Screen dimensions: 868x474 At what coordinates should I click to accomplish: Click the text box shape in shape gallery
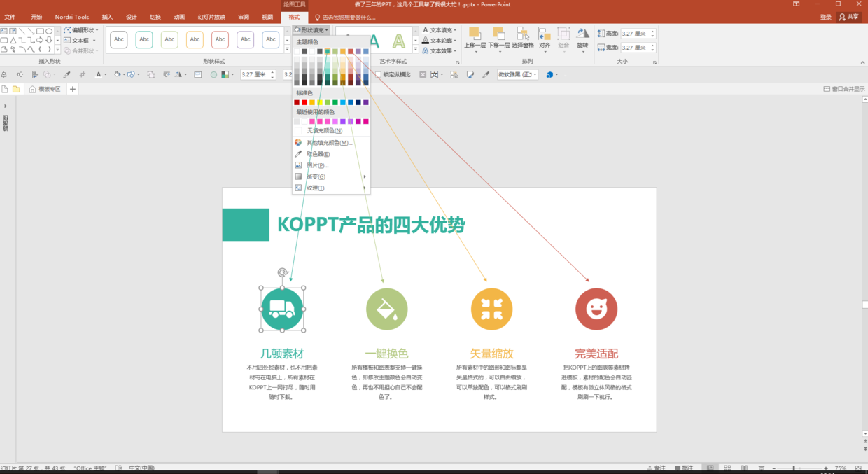click(x=4, y=31)
